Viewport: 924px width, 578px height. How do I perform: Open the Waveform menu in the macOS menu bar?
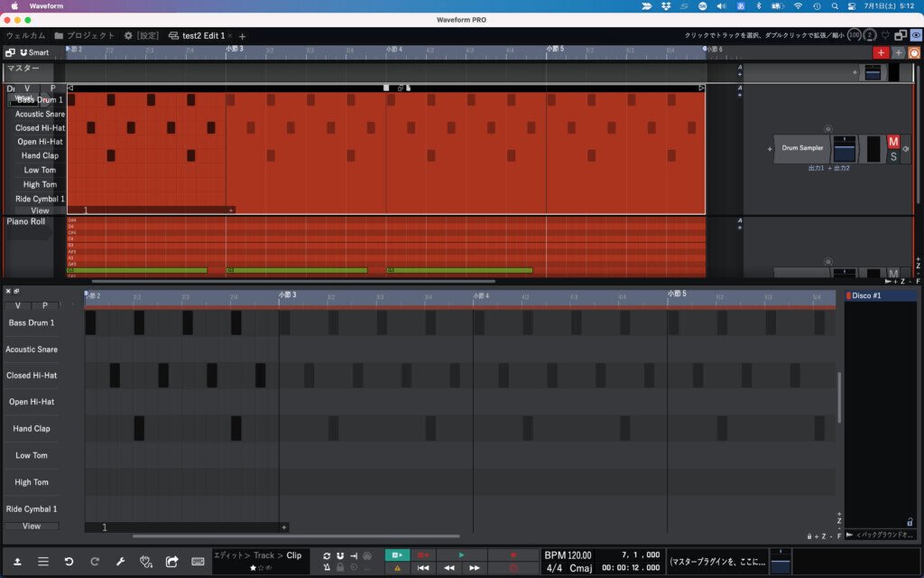point(47,5)
